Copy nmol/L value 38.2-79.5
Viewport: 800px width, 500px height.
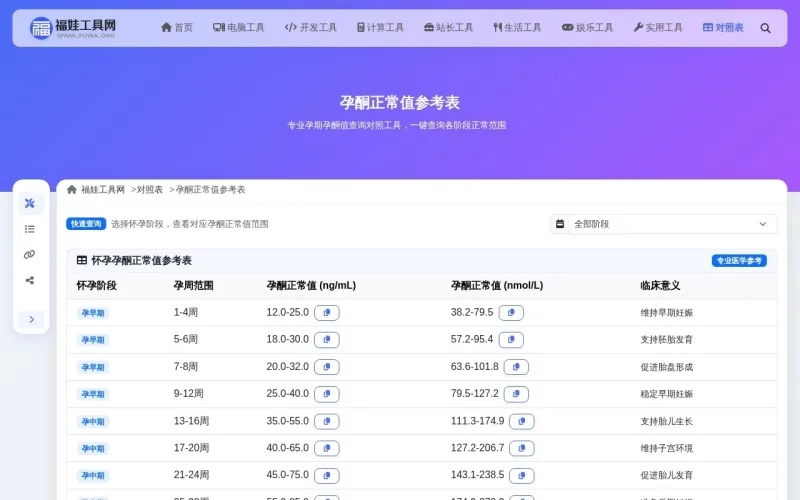coord(511,313)
